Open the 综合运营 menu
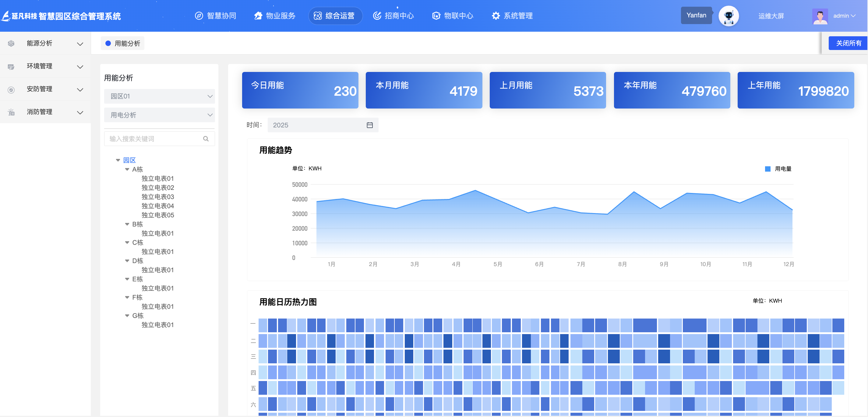Viewport: 868px width, 417px height. tap(335, 16)
